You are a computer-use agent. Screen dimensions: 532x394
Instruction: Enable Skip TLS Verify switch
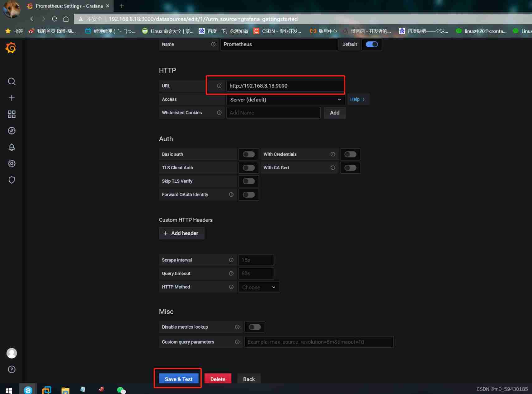248,181
